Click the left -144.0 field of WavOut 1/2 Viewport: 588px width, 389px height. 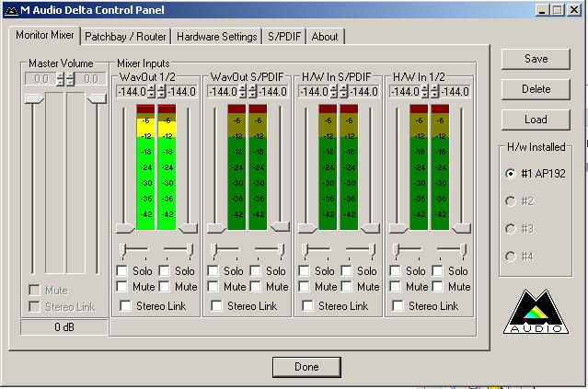tap(132, 91)
